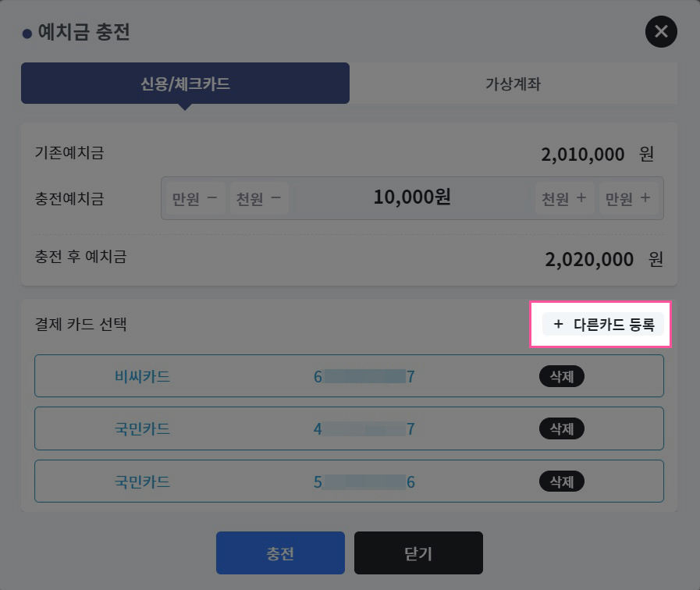Viewport: 700px width, 590px height.
Task: Click the blue 충전 button
Action: pyautogui.click(x=280, y=553)
